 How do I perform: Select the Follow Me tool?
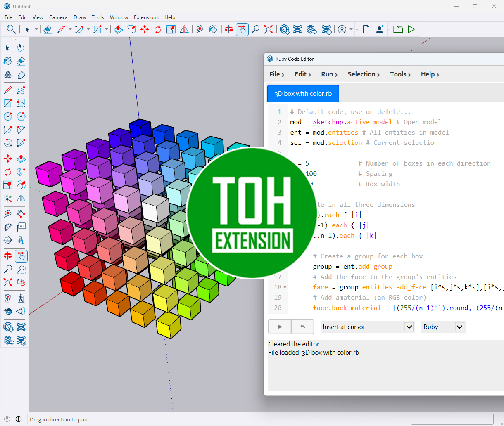pyautogui.click(x=21, y=171)
